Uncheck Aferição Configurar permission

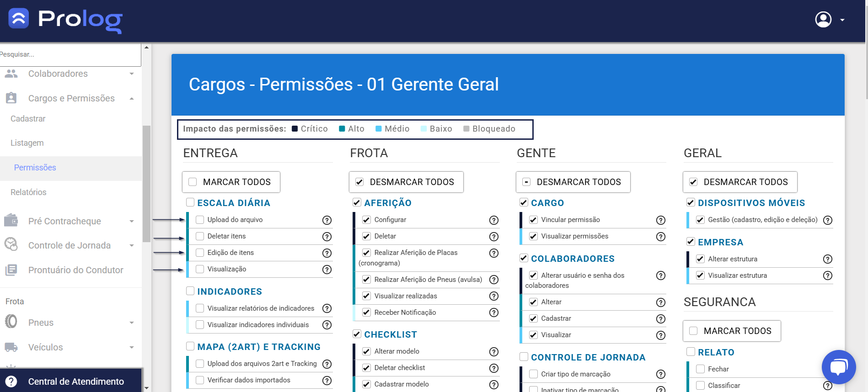click(367, 220)
